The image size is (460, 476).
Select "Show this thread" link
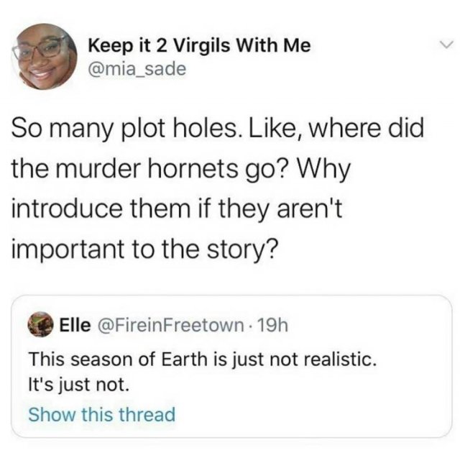point(101,414)
